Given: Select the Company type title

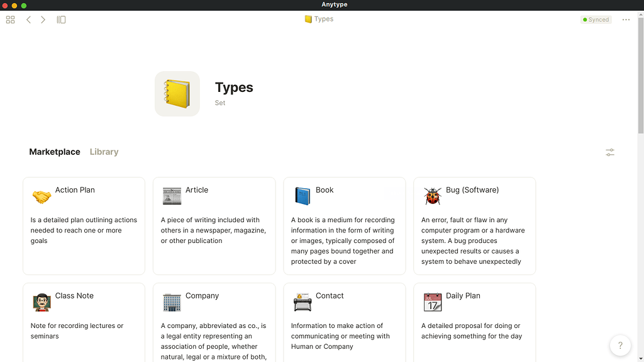Looking at the screenshot, I should pyautogui.click(x=202, y=296).
